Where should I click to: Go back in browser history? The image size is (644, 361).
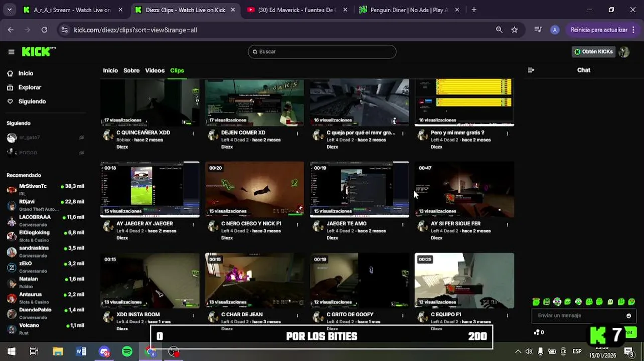pyautogui.click(x=11, y=30)
